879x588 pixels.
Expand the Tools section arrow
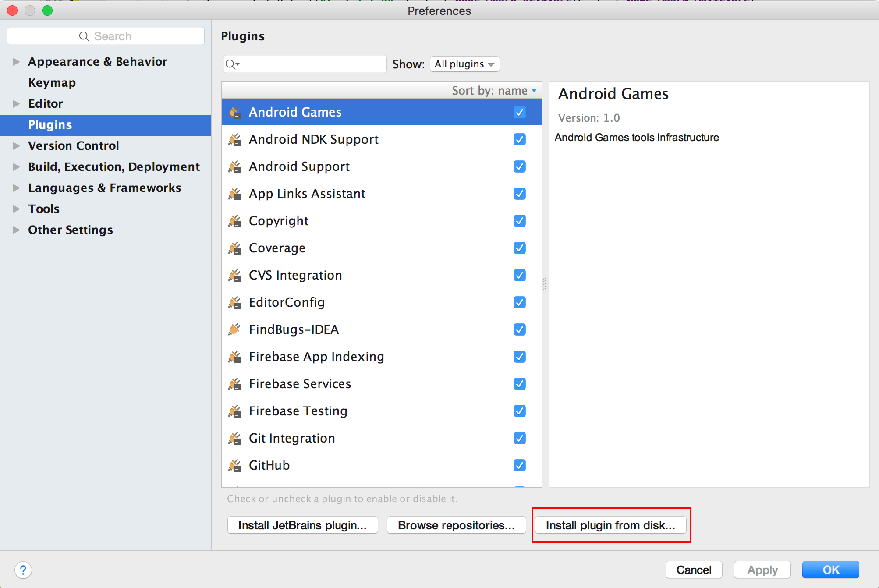pos(16,209)
